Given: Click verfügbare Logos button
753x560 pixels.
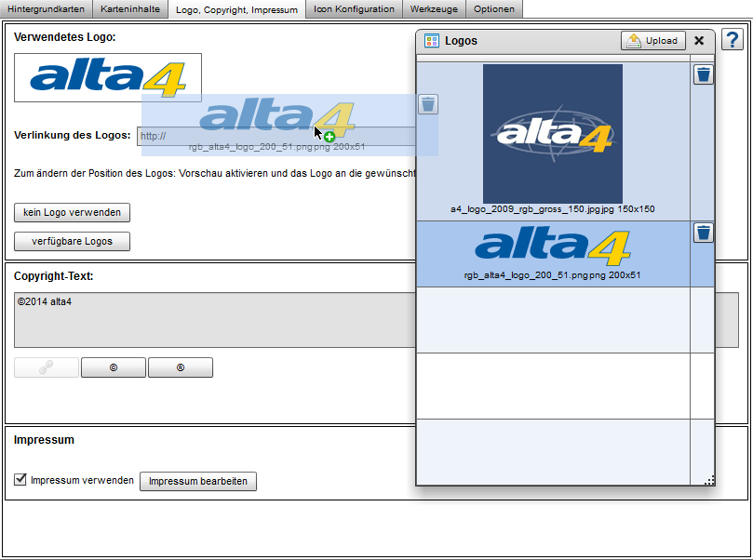Looking at the screenshot, I should tap(72, 241).
